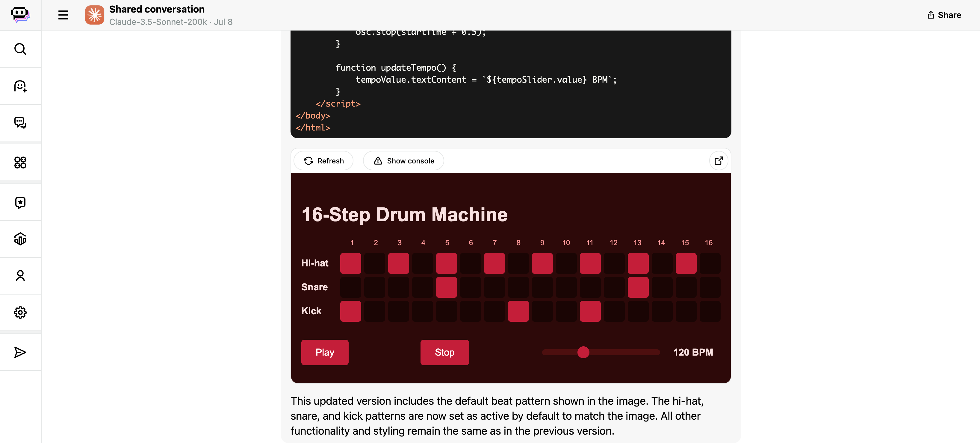Click the external open link icon
This screenshot has height=443, width=980.
tap(718, 160)
